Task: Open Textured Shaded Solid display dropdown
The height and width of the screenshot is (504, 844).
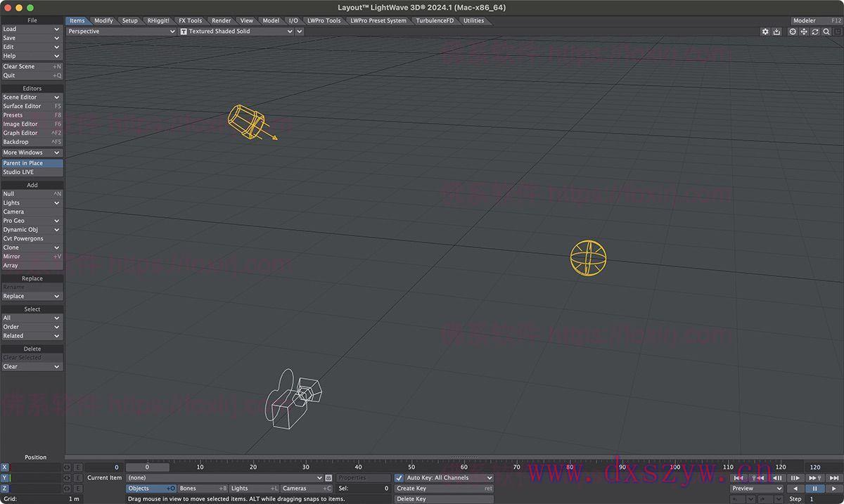Action: [236, 32]
